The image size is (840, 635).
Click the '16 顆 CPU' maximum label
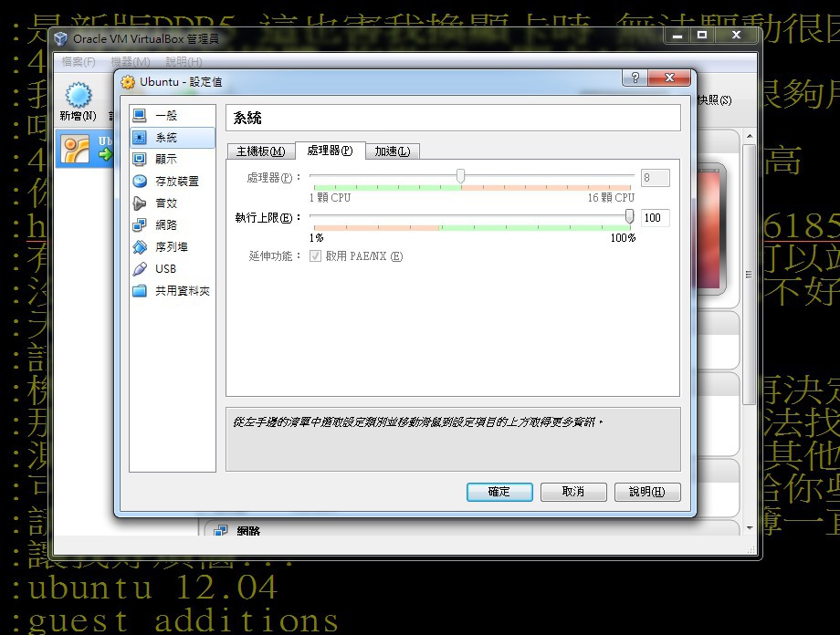pyautogui.click(x=611, y=198)
